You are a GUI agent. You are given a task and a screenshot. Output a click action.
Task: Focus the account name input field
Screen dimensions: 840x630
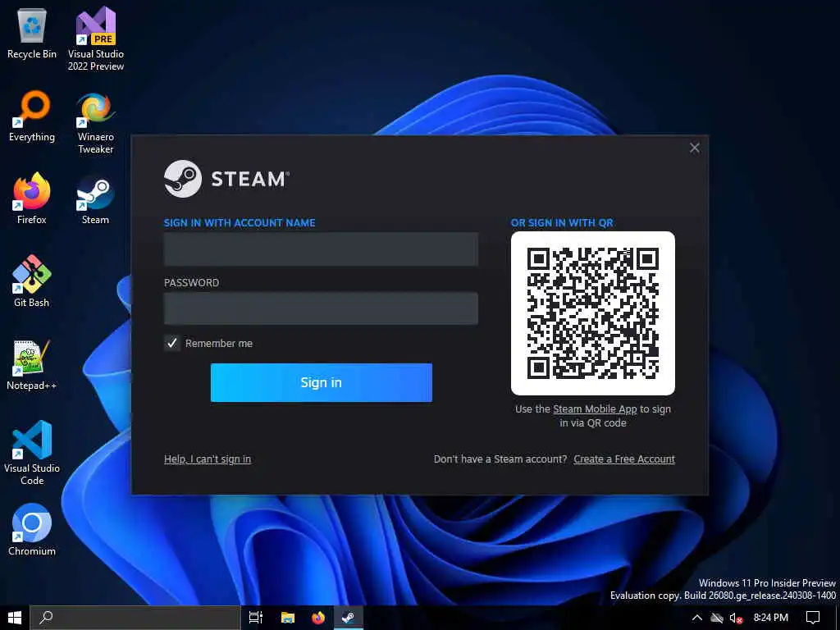[321, 249]
